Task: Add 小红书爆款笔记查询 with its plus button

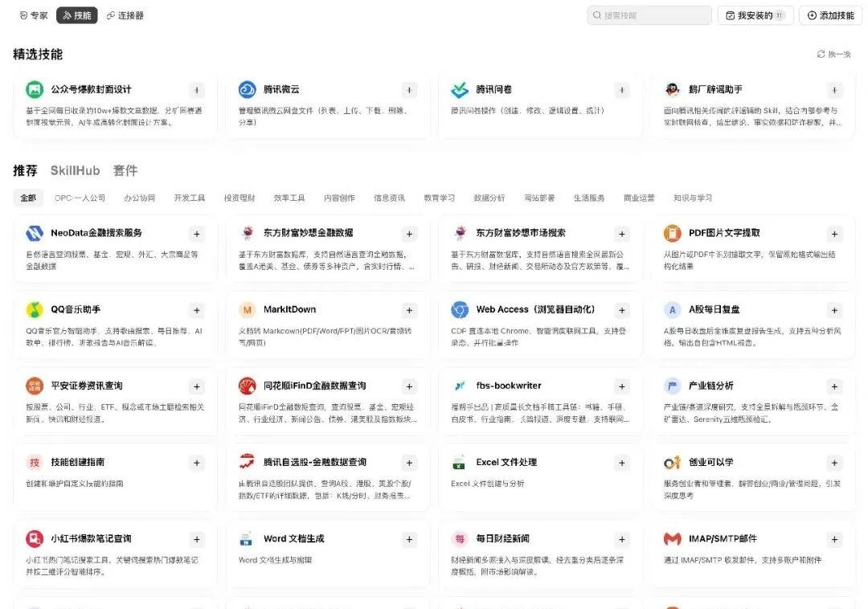Action: point(197,539)
